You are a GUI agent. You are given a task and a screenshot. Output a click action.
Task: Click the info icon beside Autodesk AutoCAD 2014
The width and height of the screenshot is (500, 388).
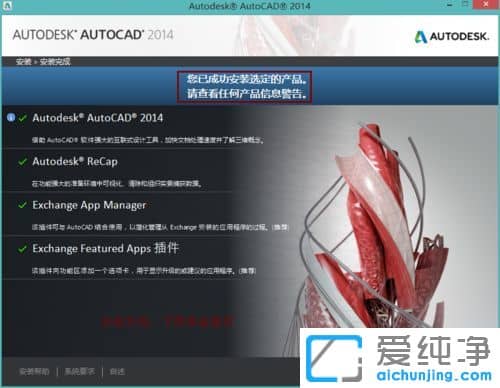11,117
